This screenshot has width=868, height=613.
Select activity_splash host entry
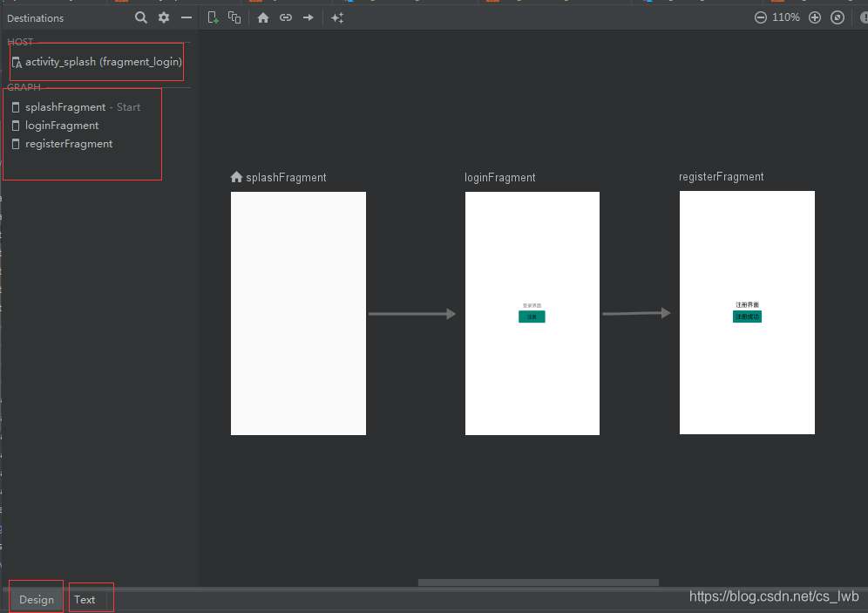[98, 62]
